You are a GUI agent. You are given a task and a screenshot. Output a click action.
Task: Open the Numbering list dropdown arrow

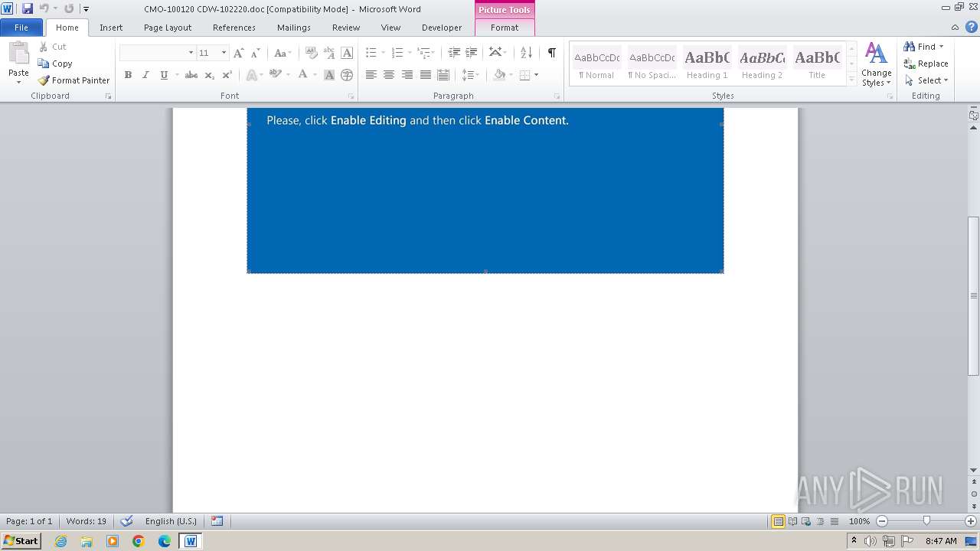click(409, 53)
